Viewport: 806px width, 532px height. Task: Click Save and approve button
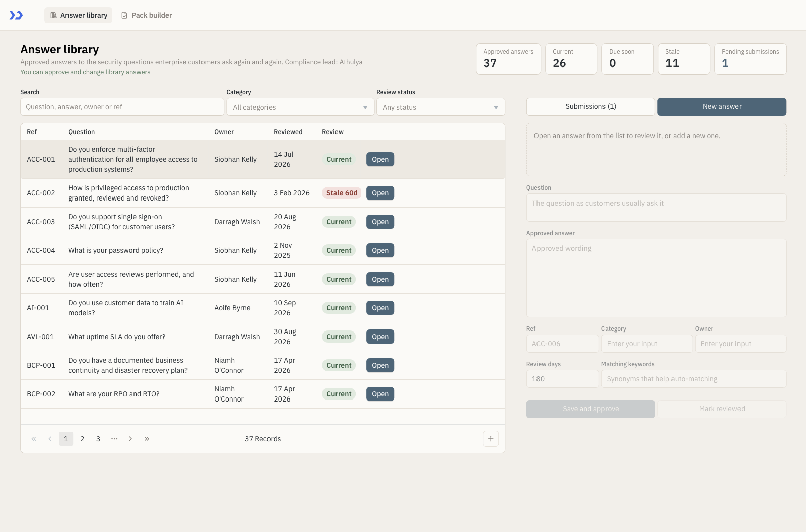tap(591, 409)
